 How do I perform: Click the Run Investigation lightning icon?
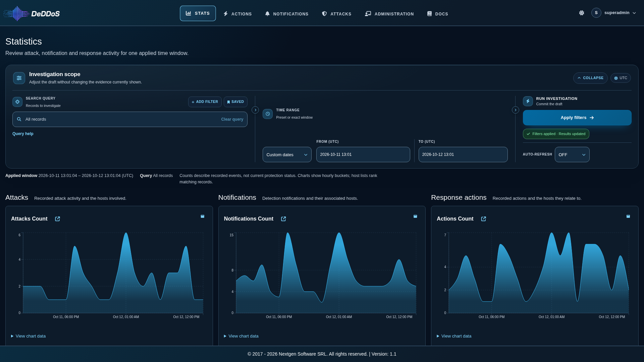[528, 101]
